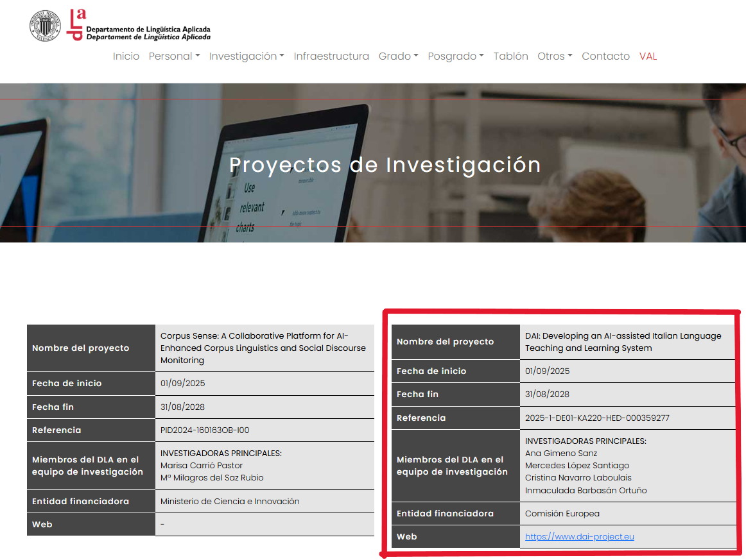Click the university seal emblem icon
This screenshot has width=746, height=560.
[x=45, y=26]
